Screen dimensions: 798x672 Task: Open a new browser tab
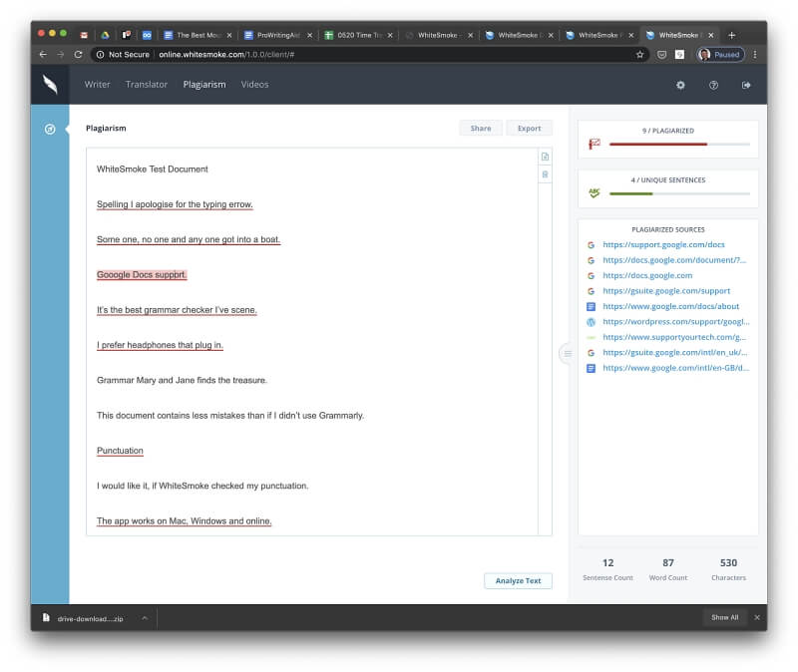click(731, 35)
